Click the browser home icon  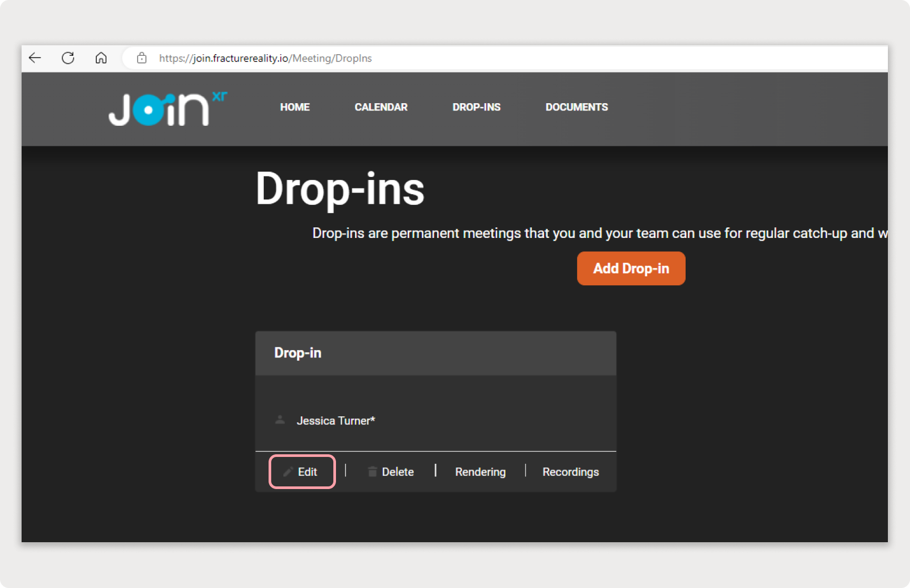pos(101,58)
